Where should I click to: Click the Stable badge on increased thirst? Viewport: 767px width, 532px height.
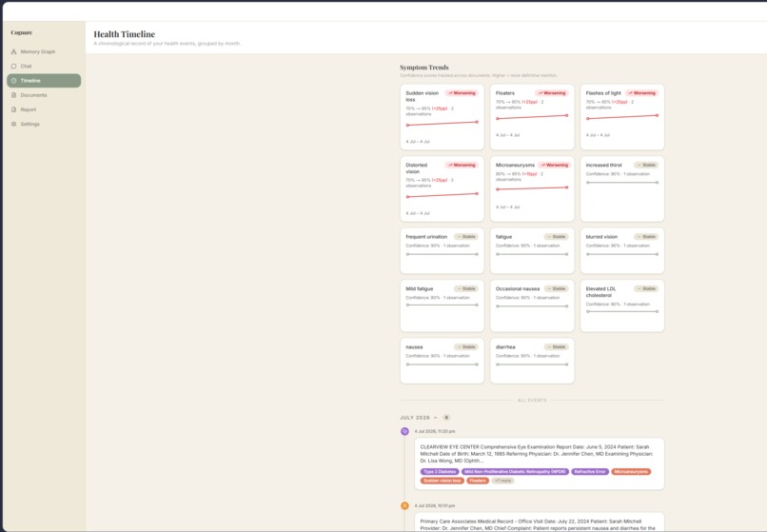click(x=646, y=165)
